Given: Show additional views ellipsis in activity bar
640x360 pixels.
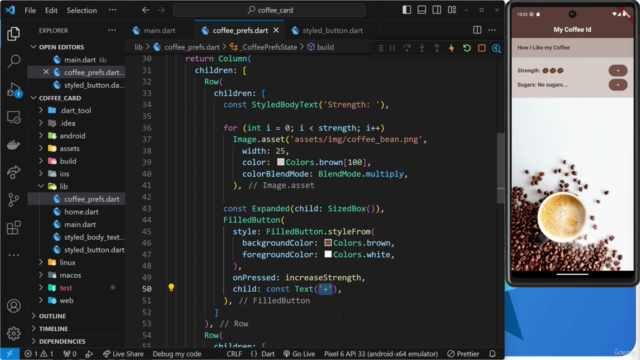Looking at the screenshot, I should (x=13, y=255).
